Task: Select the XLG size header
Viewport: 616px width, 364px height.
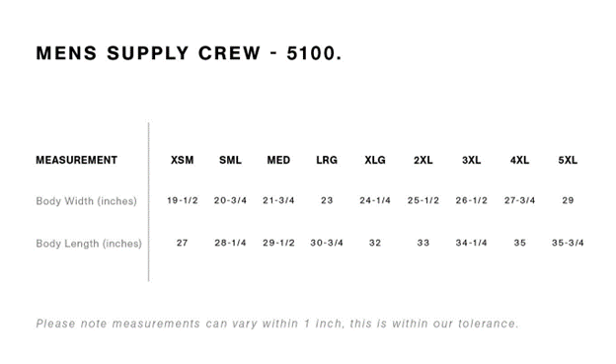Action: click(375, 160)
